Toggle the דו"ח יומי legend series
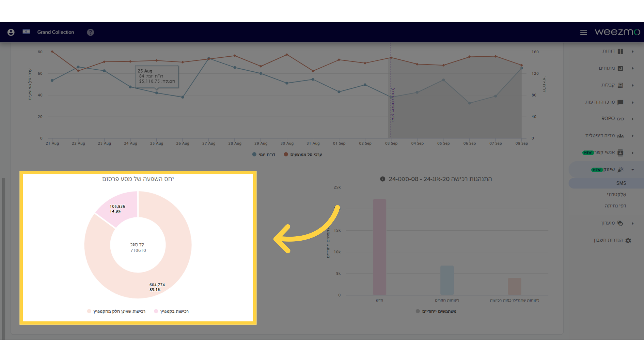The image size is (644, 362). 264,155
